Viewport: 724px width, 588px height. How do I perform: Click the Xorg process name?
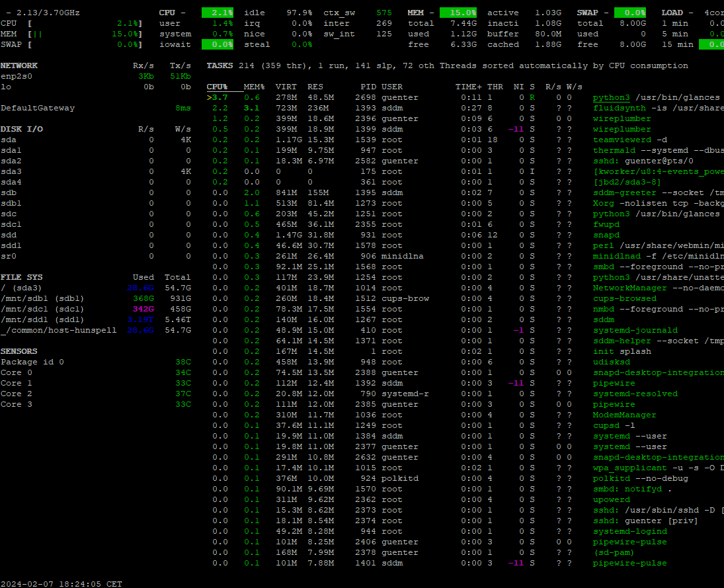point(604,203)
